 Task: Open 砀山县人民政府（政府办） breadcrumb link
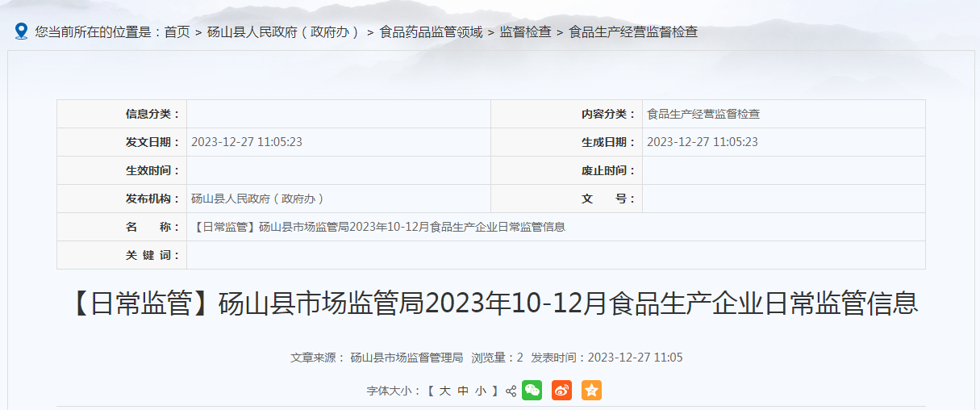tap(284, 32)
